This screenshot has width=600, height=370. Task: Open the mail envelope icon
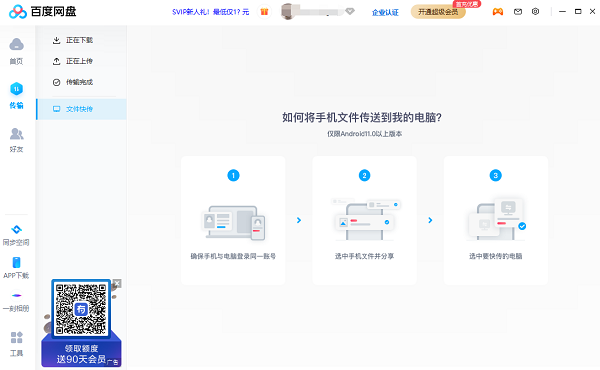coord(518,12)
